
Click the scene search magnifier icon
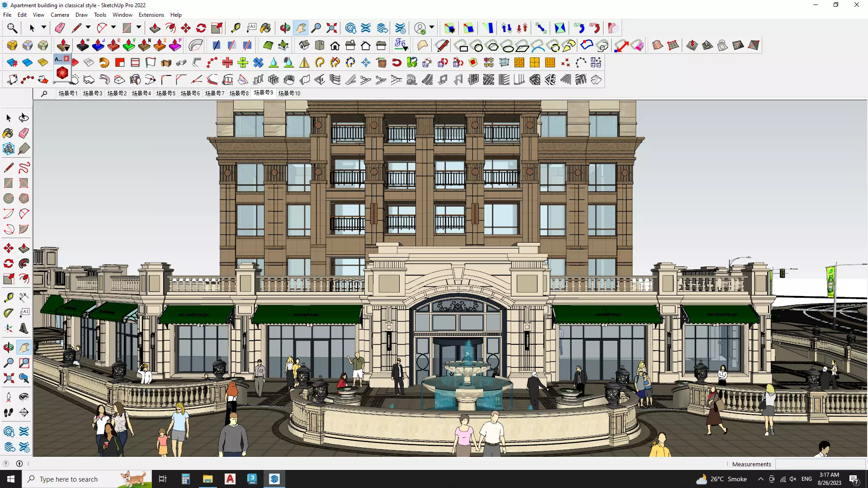[44, 94]
